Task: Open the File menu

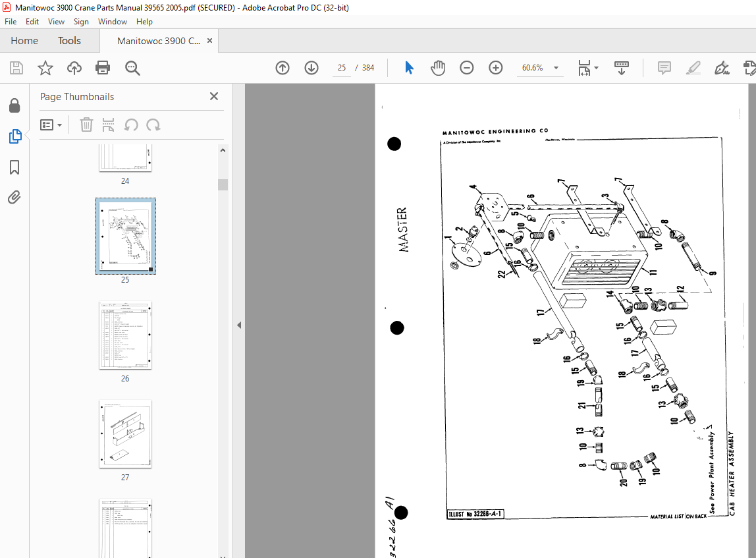Action: [x=11, y=22]
